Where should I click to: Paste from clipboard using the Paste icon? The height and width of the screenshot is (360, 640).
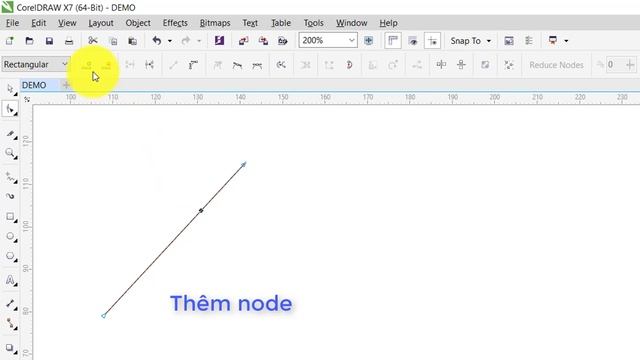[133, 41]
